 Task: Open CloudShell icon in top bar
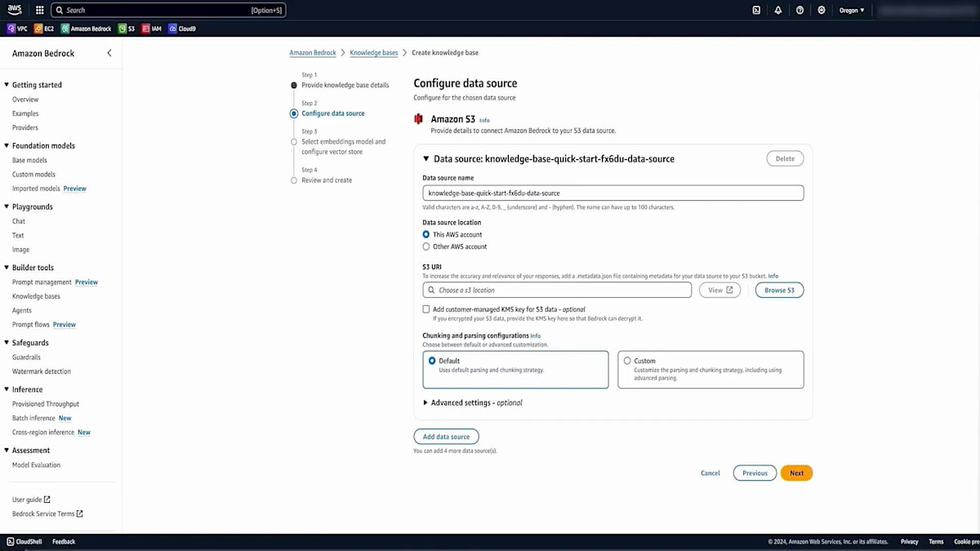[756, 11]
